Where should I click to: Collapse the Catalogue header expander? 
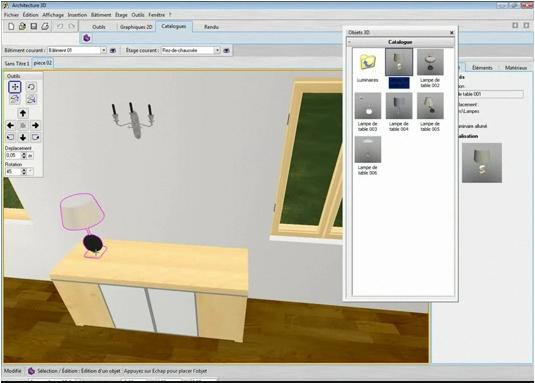click(349, 42)
